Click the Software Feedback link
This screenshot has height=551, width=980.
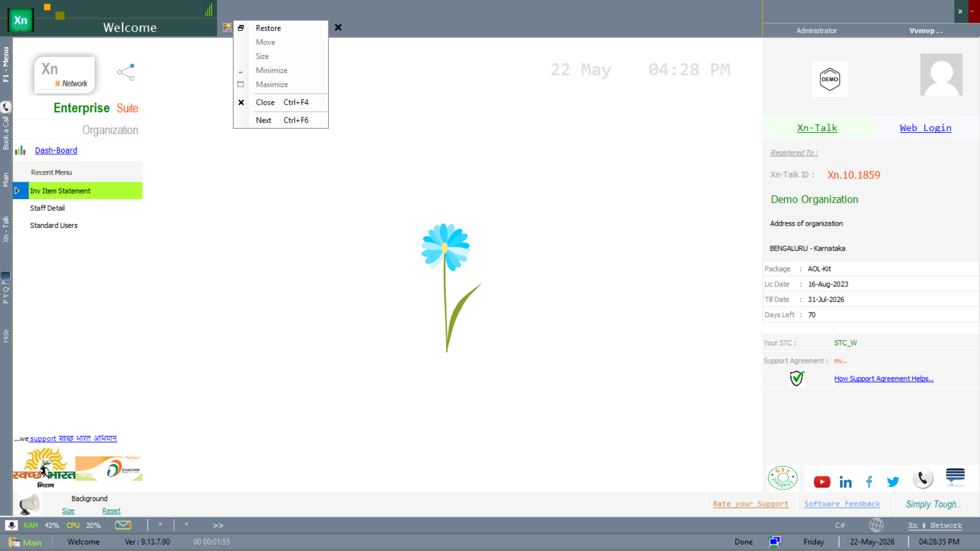click(842, 504)
